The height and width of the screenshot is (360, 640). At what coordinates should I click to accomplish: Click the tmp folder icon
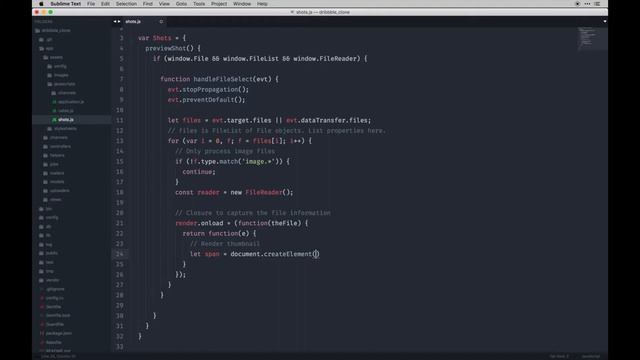(41, 271)
